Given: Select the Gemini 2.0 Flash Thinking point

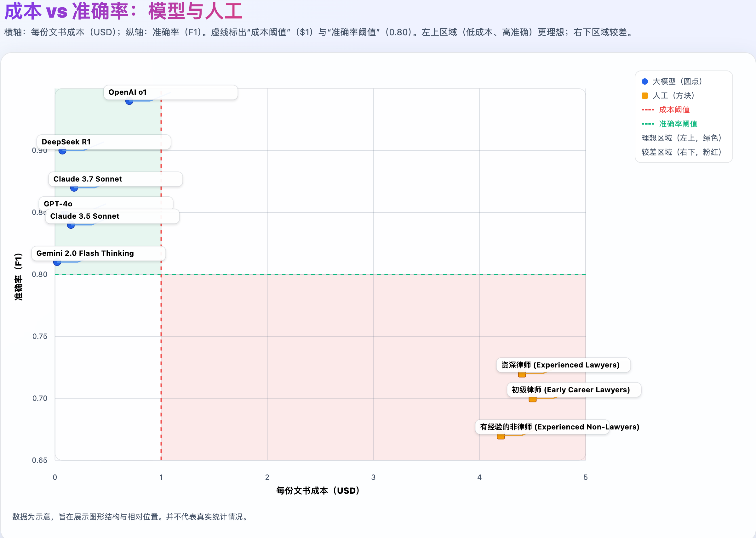Looking at the screenshot, I should click(x=57, y=262).
